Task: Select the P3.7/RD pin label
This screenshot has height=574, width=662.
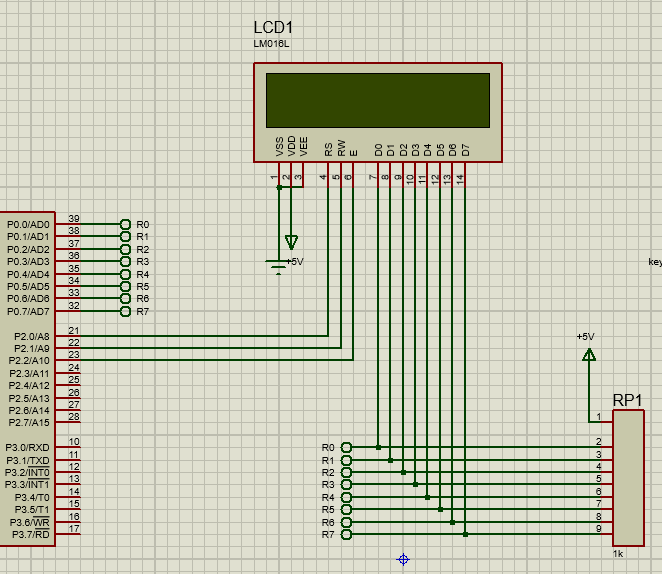Action: point(31,534)
